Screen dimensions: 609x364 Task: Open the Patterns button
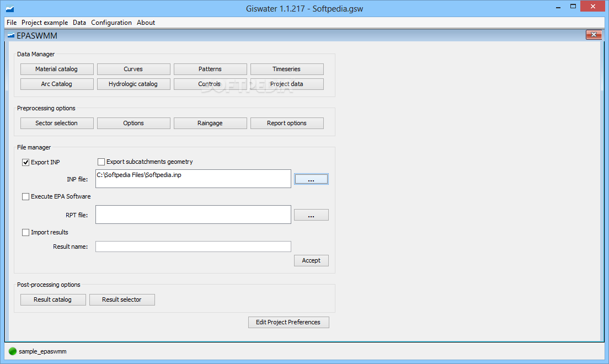(x=210, y=69)
